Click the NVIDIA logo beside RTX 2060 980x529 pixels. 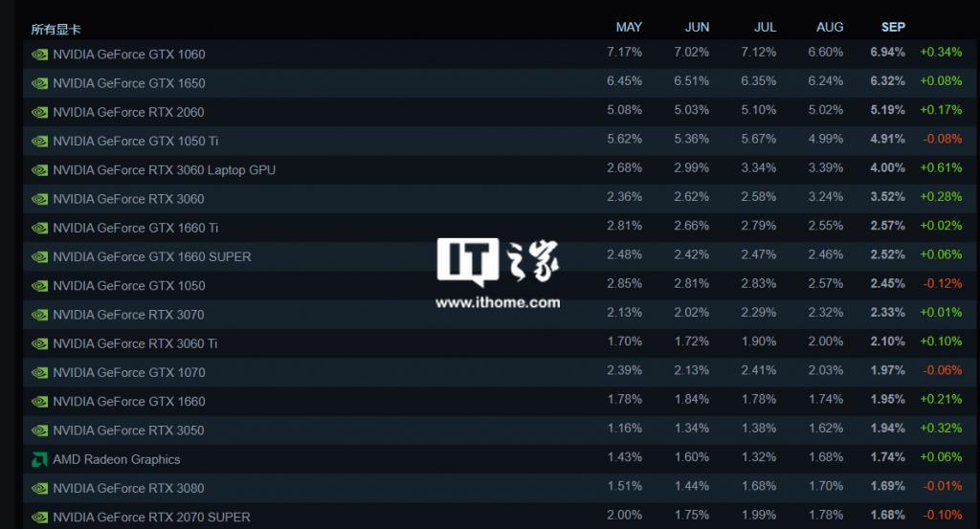(x=39, y=113)
